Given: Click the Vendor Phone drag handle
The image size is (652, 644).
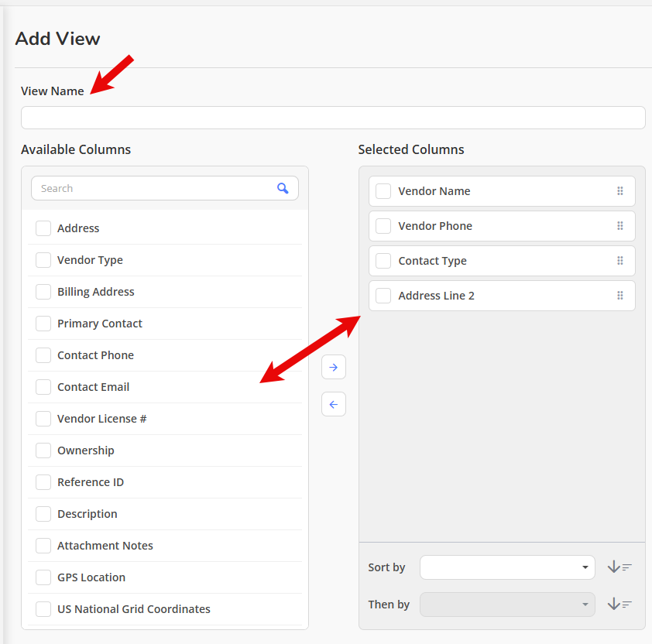Looking at the screenshot, I should (620, 226).
